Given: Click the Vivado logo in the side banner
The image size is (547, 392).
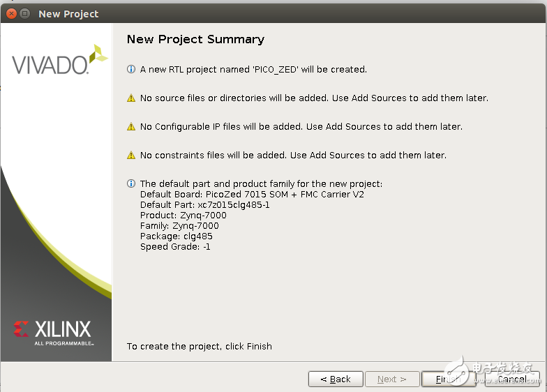Looking at the screenshot, I should (x=60, y=60).
